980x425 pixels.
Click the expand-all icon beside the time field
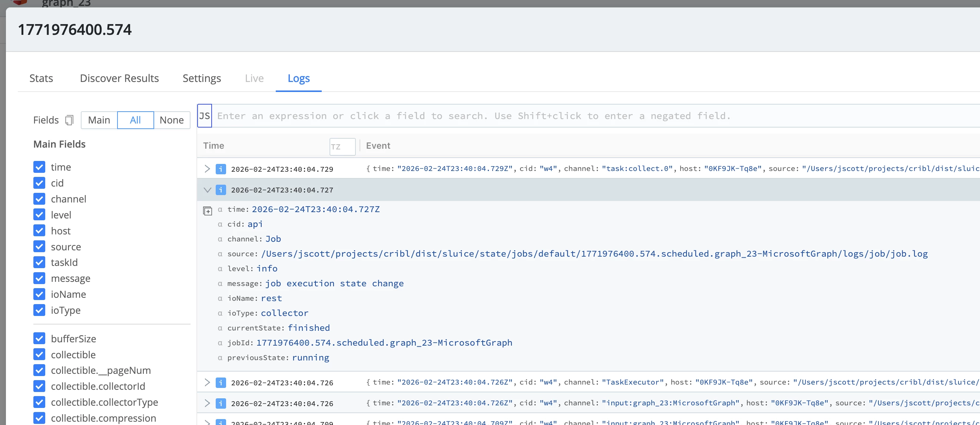[x=207, y=211]
